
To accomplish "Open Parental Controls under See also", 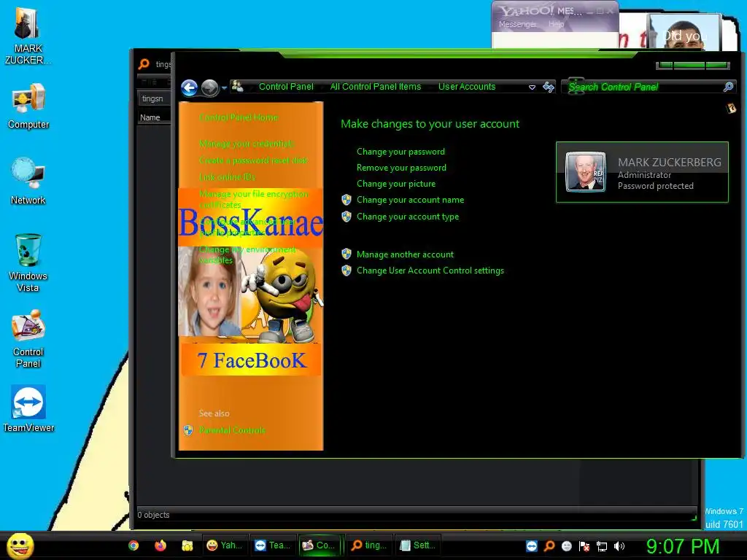I will tap(232, 430).
